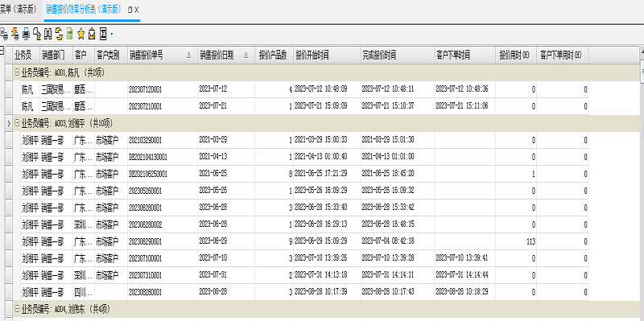Image resolution: width=644 pixels, height=321 pixels.
Task: Click the 报价用时(H) column header
Action: pyautogui.click(x=516, y=56)
